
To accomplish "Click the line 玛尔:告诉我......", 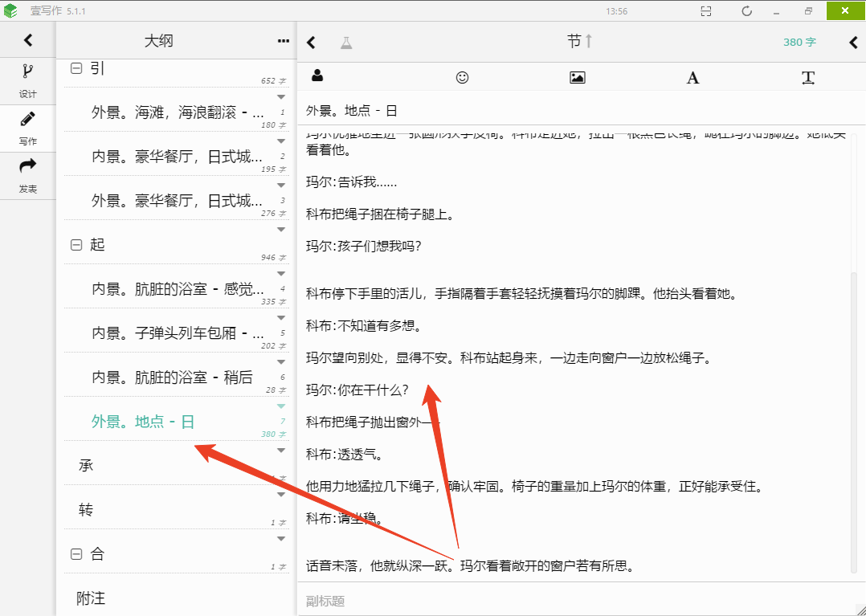I will click(x=351, y=182).
